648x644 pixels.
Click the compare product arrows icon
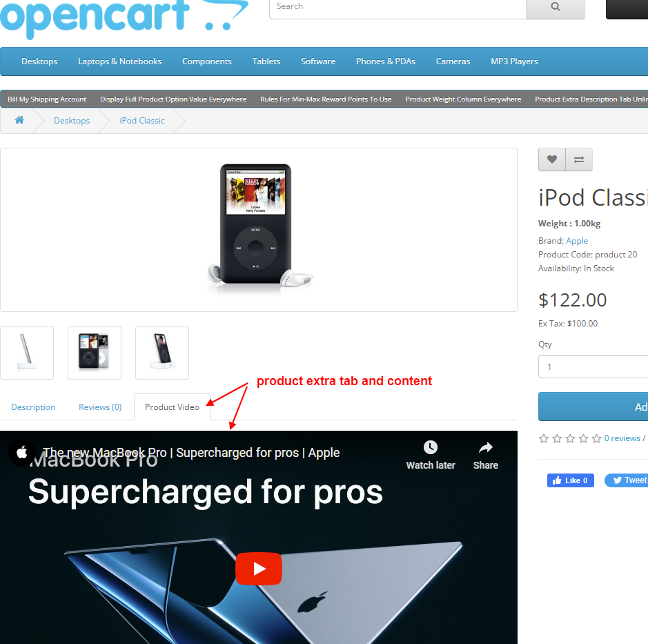tap(579, 159)
